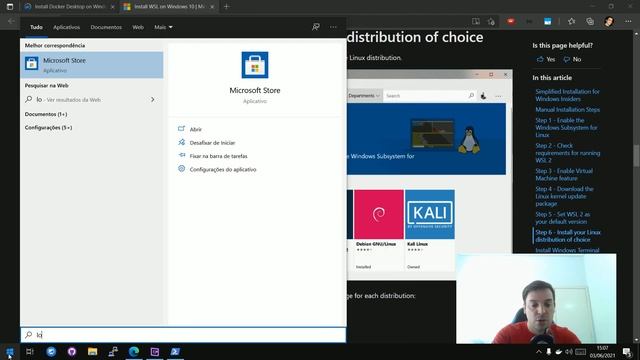Go to Step 3 Enable Virtual Machine link
Viewport: 640px width, 360px height.
564,174
